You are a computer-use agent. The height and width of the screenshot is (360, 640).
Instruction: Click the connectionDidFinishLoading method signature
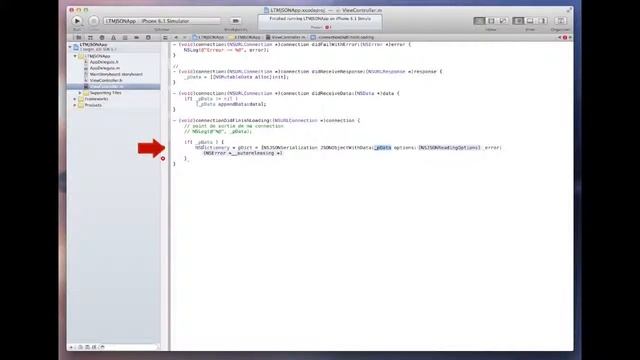click(x=267, y=120)
